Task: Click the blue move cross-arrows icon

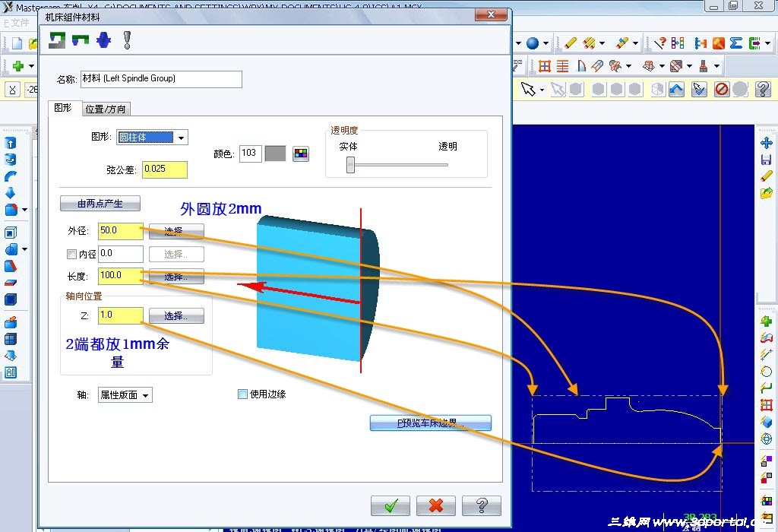Action: (766, 144)
